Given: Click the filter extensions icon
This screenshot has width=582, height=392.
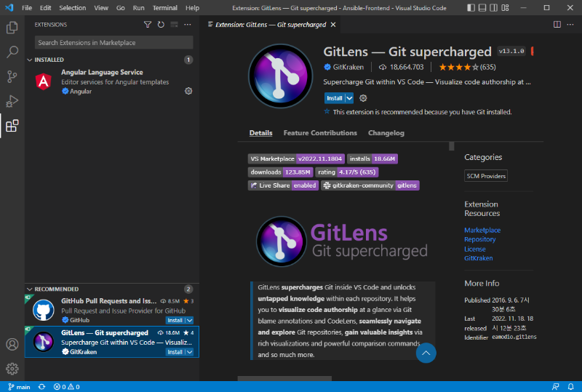Looking at the screenshot, I should [x=148, y=25].
